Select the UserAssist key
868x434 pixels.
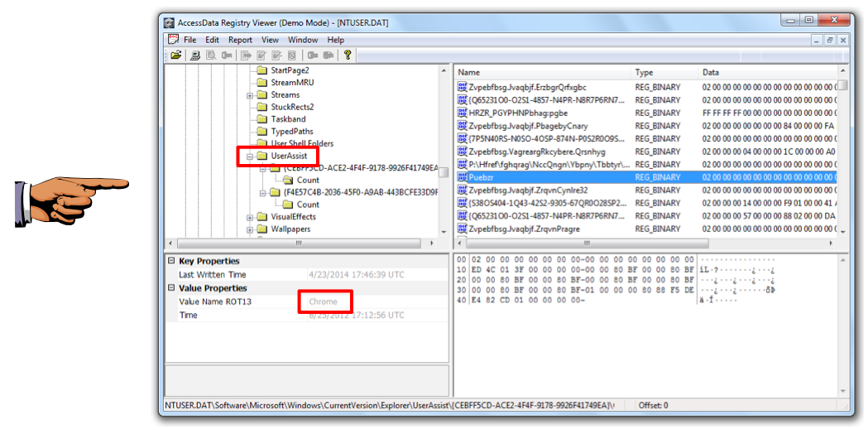tap(289, 157)
